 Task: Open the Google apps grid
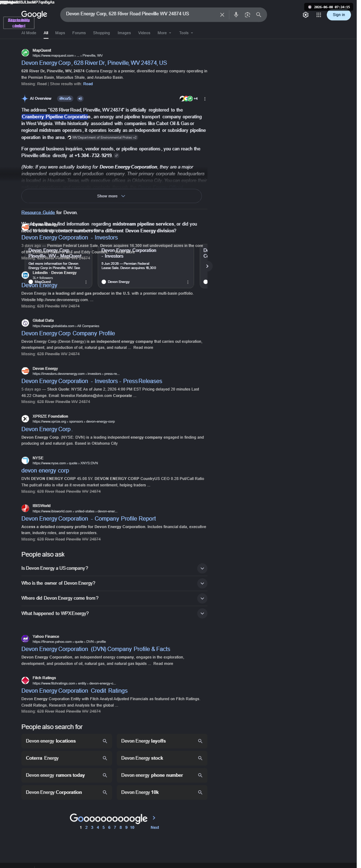tap(319, 15)
